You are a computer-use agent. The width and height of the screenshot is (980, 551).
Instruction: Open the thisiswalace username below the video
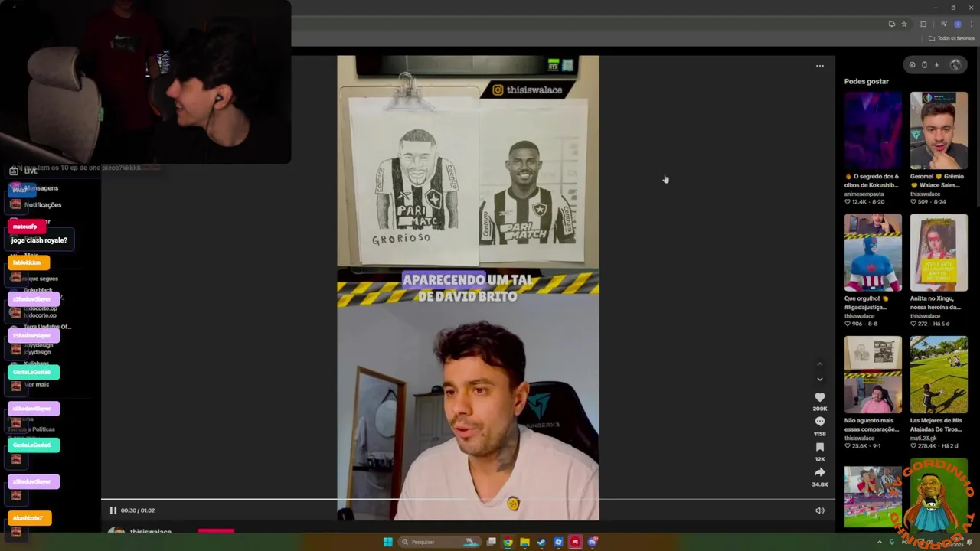pyautogui.click(x=151, y=532)
